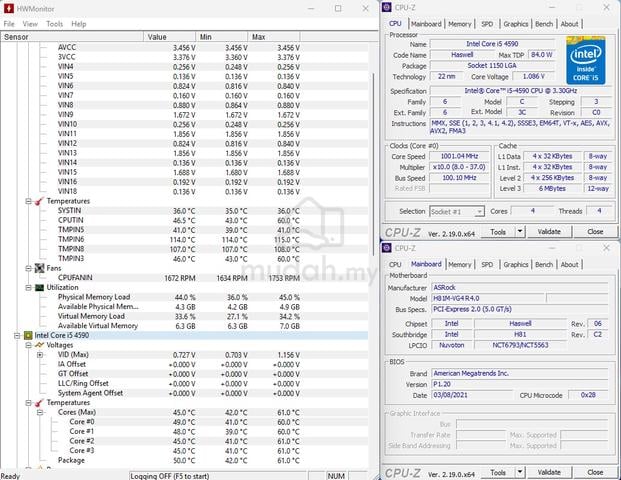Switch to Graphics tab in upper CPU-Z window

click(x=516, y=24)
